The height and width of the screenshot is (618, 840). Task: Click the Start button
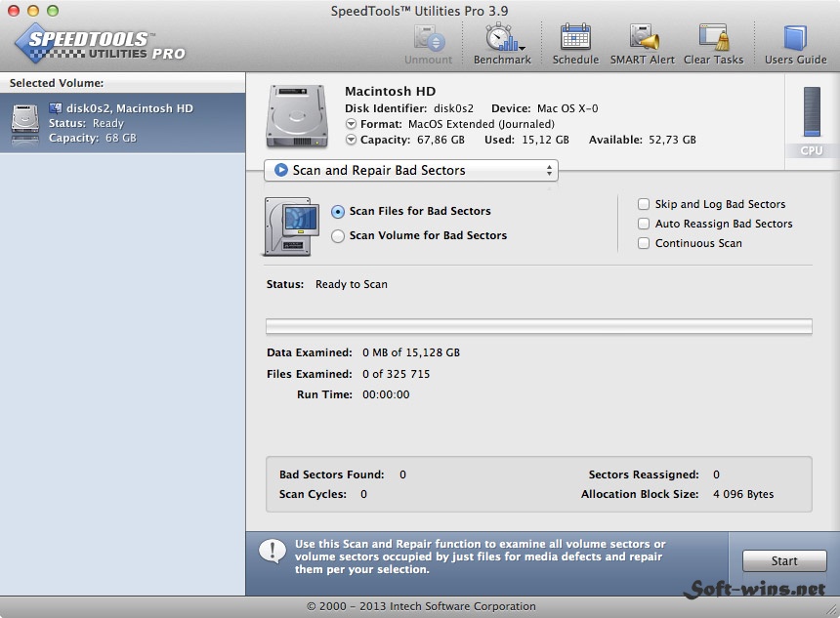[x=784, y=560]
